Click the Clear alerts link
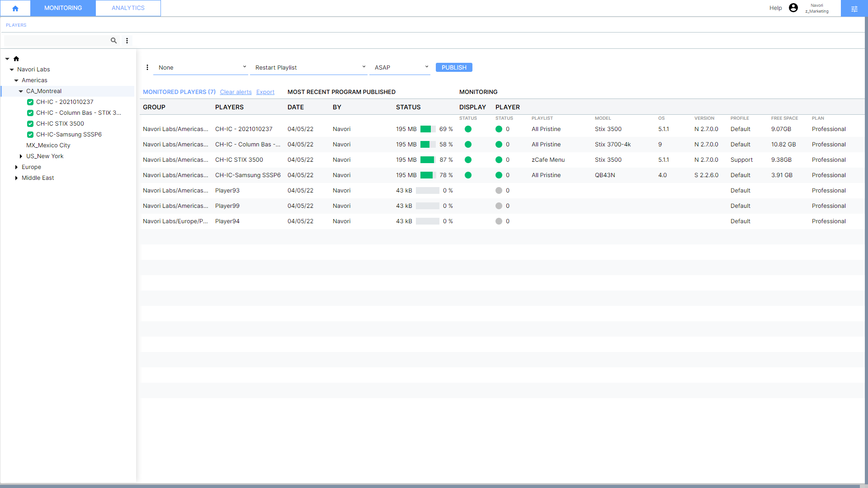This screenshot has height=488, width=868. click(x=236, y=92)
